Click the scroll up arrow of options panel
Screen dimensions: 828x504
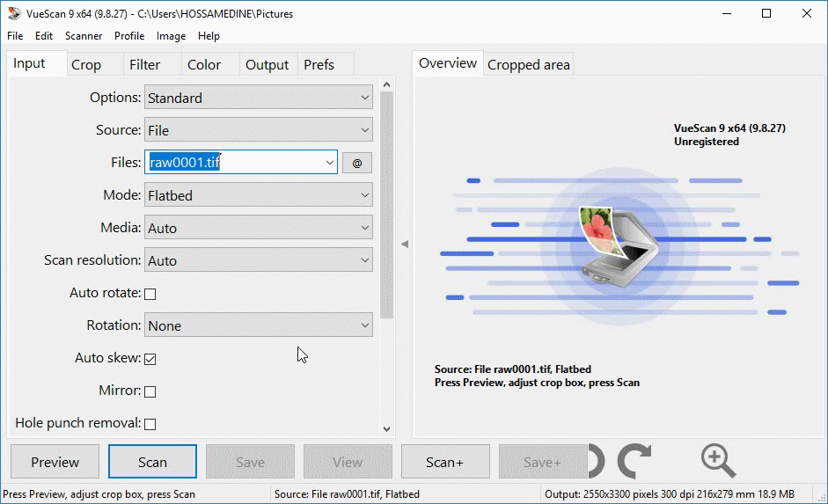387,84
